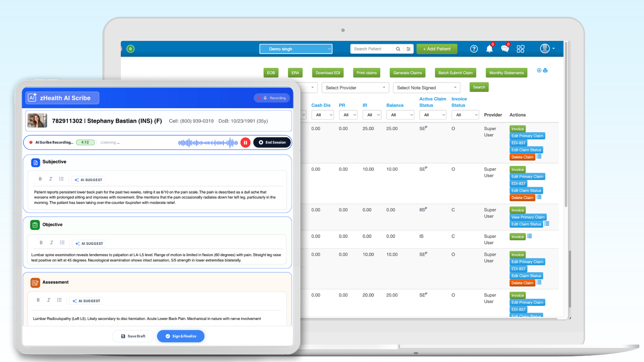The image size is (644, 362).
Task: Click the notification bell icon
Action: (x=489, y=49)
